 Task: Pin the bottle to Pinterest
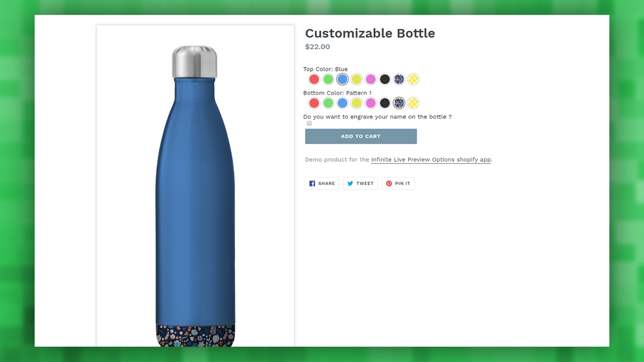(398, 183)
